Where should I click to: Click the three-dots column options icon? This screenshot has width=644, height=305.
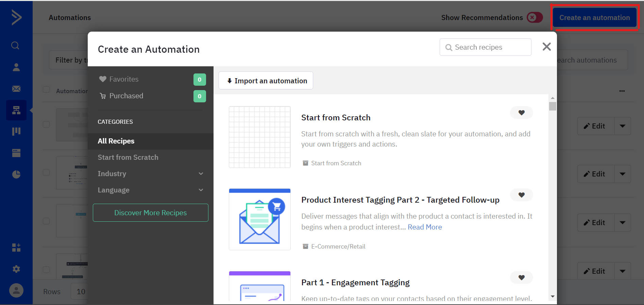pyautogui.click(x=622, y=91)
